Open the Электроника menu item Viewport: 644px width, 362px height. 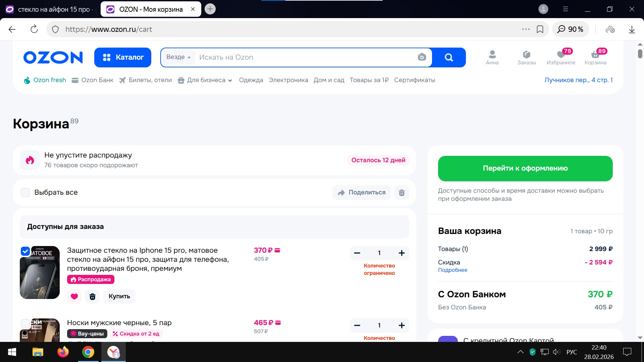[x=288, y=80]
